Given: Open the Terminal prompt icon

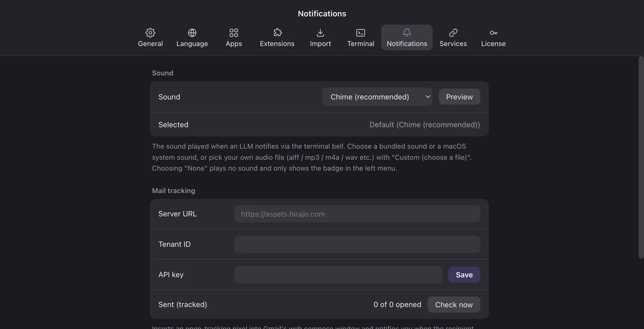Looking at the screenshot, I should (361, 33).
